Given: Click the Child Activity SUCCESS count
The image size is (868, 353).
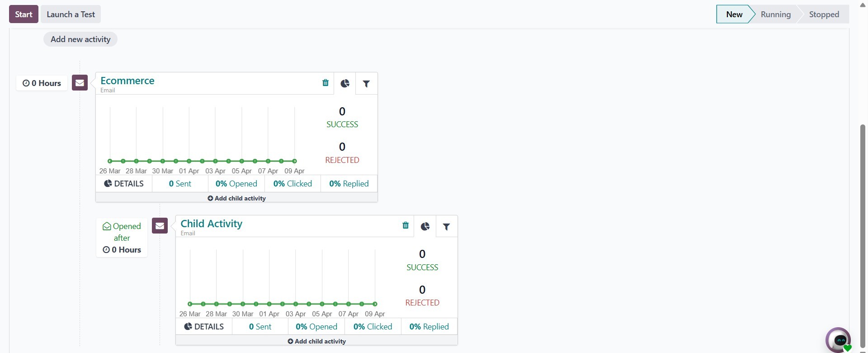Looking at the screenshot, I should tap(422, 260).
